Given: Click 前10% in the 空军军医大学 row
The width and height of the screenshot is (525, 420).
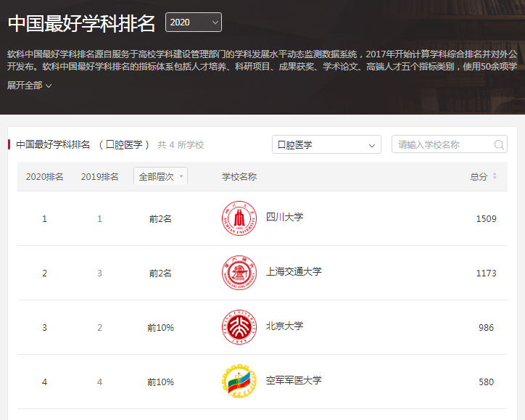Looking at the screenshot, I should [160, 382].
